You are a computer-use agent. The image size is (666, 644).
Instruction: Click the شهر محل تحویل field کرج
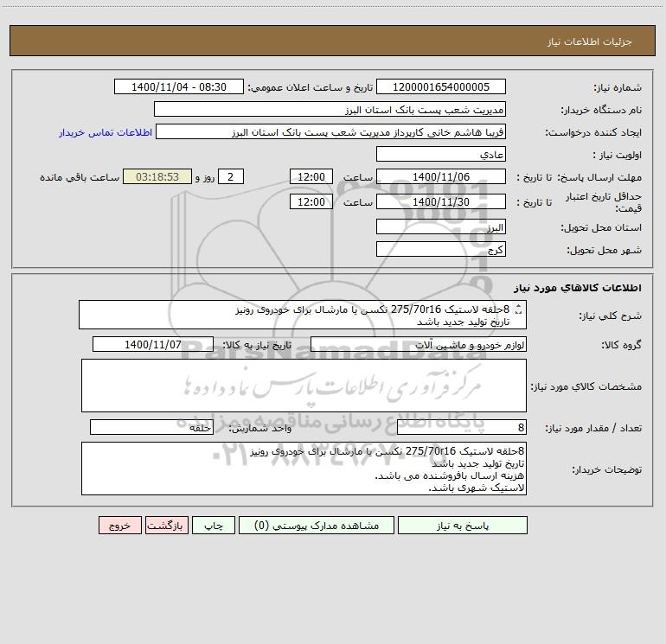click(441, 249)
